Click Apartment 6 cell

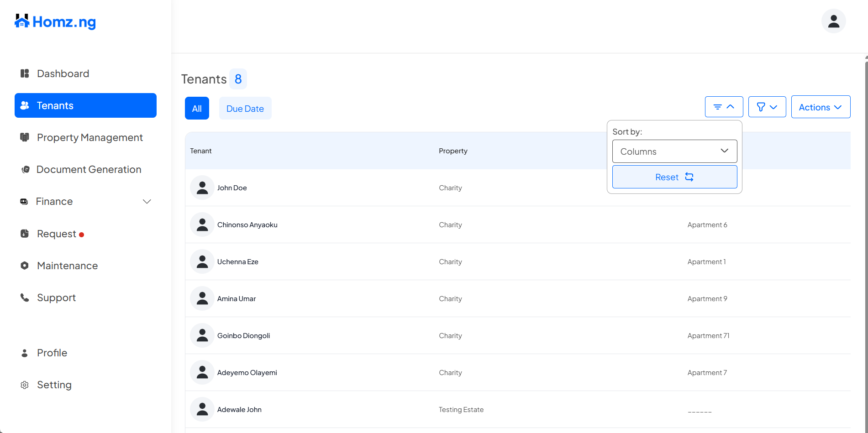pyautogui.click(x=707, y=224)
